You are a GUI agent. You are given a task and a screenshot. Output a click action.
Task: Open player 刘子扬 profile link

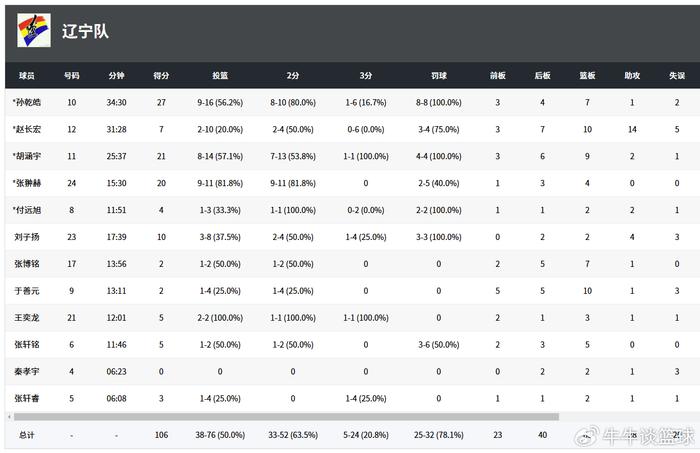point(28,237)
